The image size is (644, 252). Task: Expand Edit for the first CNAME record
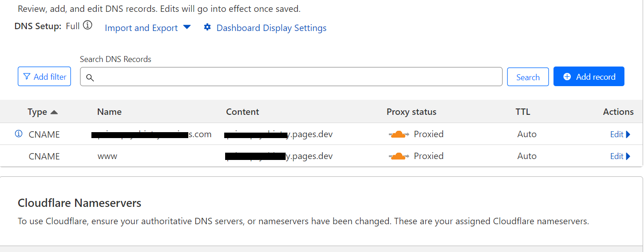(x=620, y=134)
